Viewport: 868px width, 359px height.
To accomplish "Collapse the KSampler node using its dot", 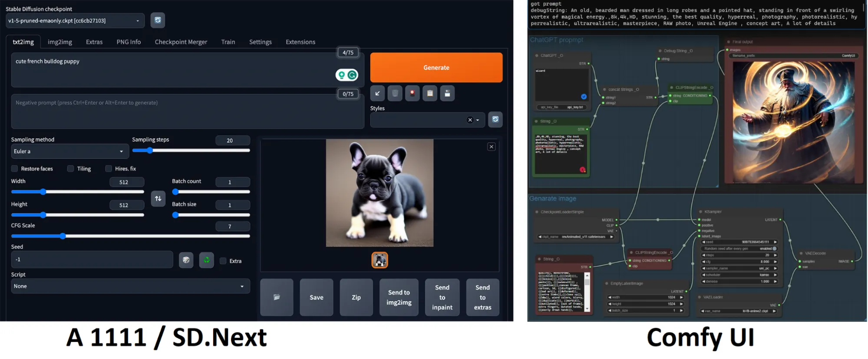I will tap(700, 212).
